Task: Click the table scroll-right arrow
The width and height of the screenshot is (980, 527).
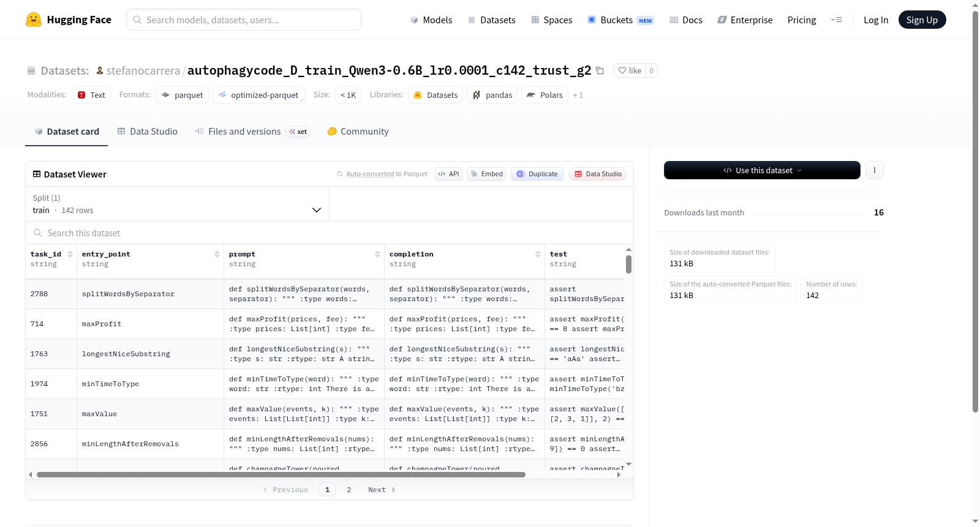Action: click(619, 474)
